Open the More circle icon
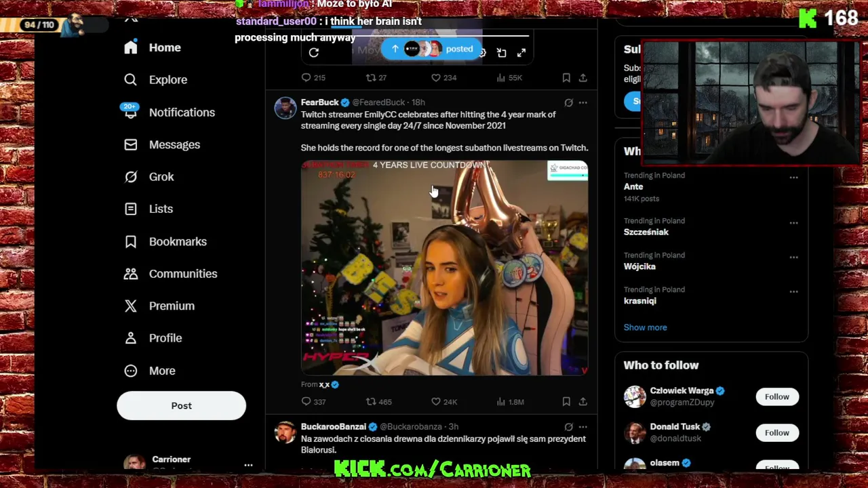Screen dimensions: 868x488 pyautogui.click(x=130, y=370)
